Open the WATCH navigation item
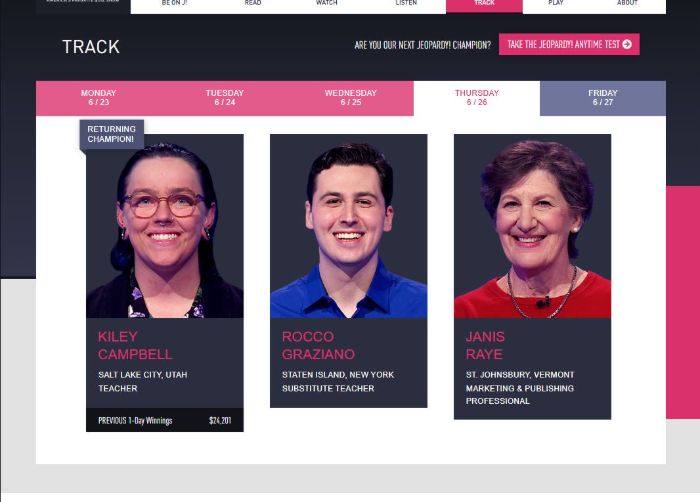This screenshot has width=700, height=502. click(326, 3)
